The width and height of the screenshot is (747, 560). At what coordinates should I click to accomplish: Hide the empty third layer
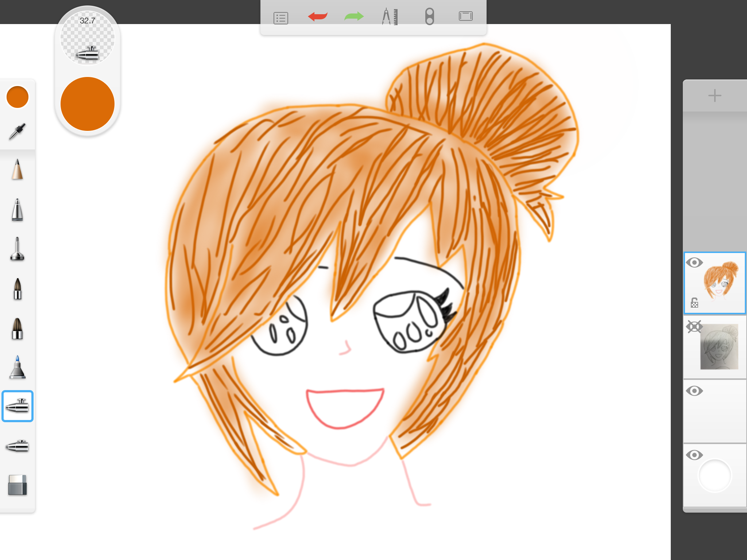tap(694, 391)
